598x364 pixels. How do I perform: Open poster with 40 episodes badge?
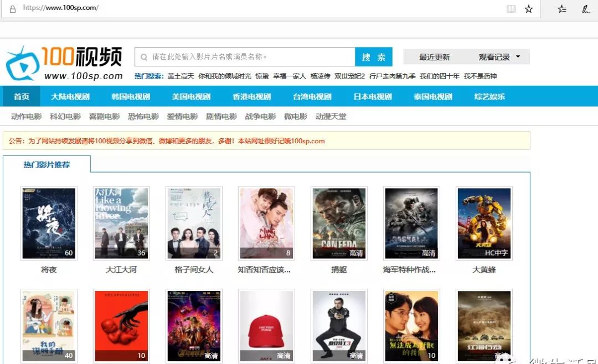coord(49,326)
